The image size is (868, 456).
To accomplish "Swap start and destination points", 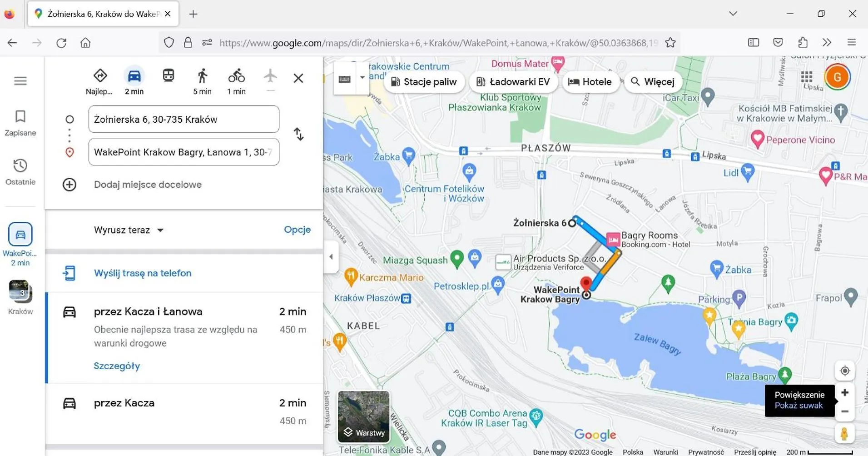I will click(x=298, y=134).
